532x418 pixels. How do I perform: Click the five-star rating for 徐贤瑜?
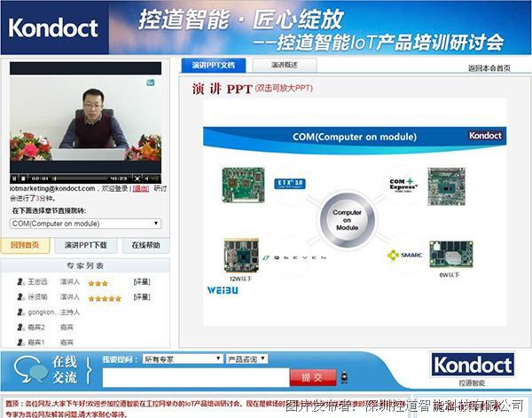[104, 298]
